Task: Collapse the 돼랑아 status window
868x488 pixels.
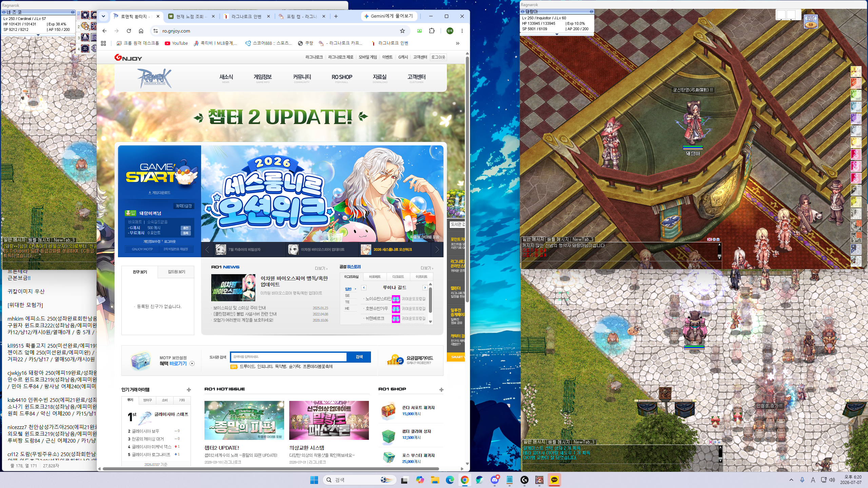Action: [591, 12]
